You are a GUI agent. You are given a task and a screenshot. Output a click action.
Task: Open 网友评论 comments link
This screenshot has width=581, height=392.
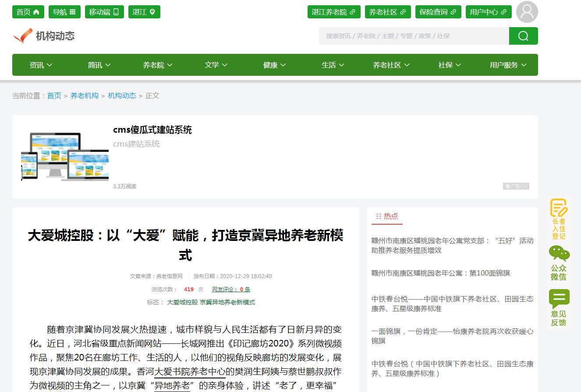(231, 289)
